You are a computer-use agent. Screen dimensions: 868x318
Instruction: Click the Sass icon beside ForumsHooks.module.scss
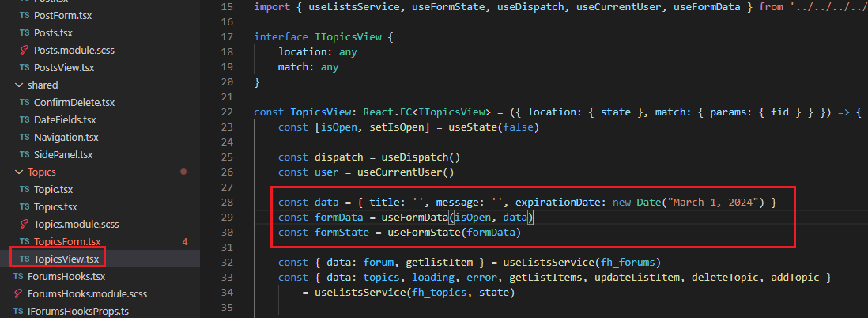18,293
